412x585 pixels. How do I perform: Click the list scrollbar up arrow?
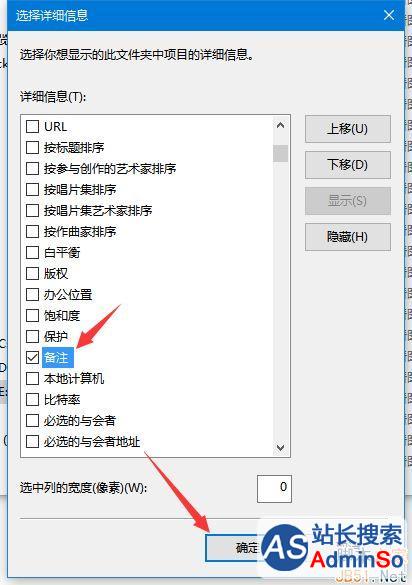coord(281,126)
